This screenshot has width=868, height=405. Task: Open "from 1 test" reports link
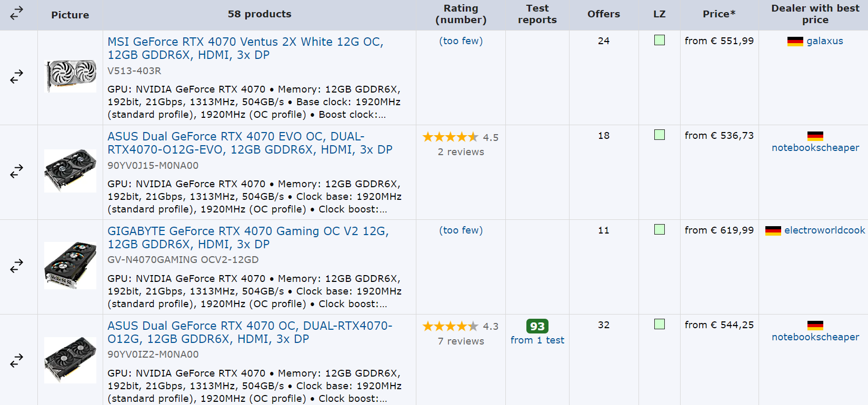(537, 340)
